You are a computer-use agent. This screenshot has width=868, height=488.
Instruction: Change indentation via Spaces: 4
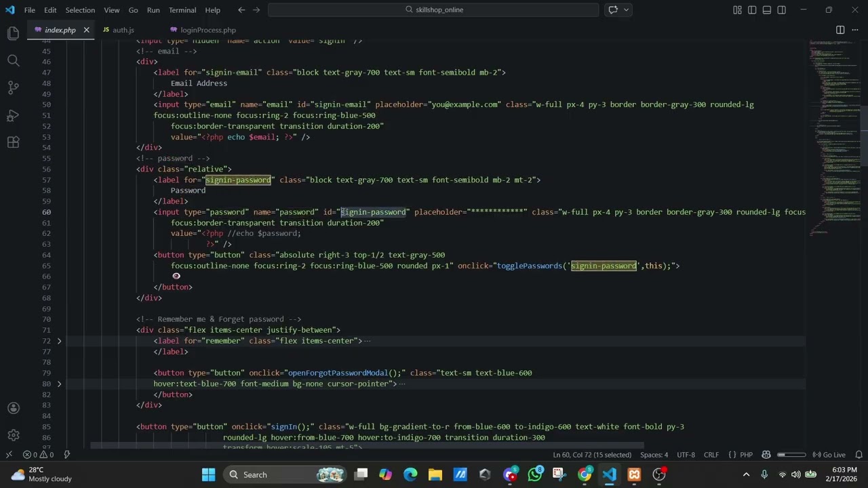pos(654,455)
